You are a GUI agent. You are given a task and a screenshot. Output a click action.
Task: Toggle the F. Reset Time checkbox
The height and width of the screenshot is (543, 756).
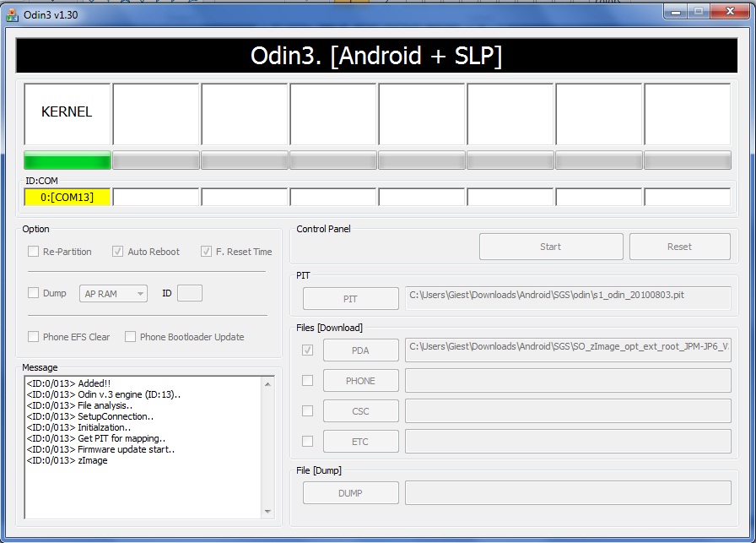coord(207,252)
